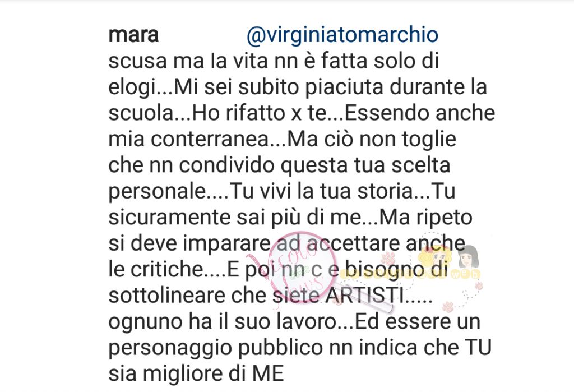
Task: Click the pink magnifying glass watermark logo
Action: (303, 266)
